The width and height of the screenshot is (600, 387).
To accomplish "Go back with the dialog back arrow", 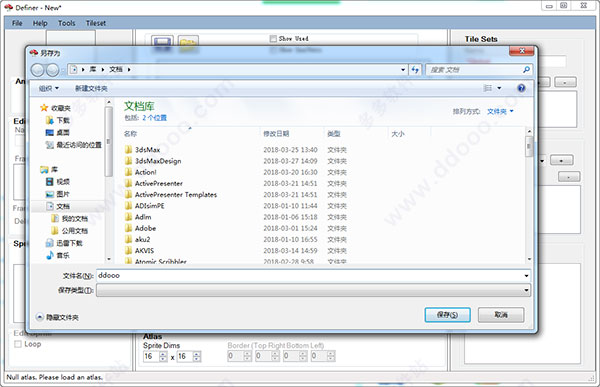I will [38, 70].
